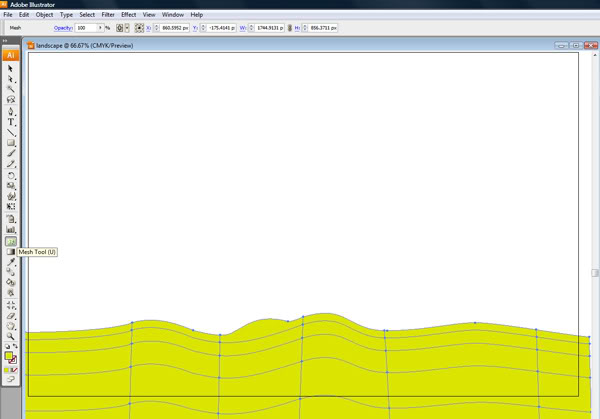600x419 pixels.
Task: Select the Gradient tool
Action: click(x=10, y=252)
